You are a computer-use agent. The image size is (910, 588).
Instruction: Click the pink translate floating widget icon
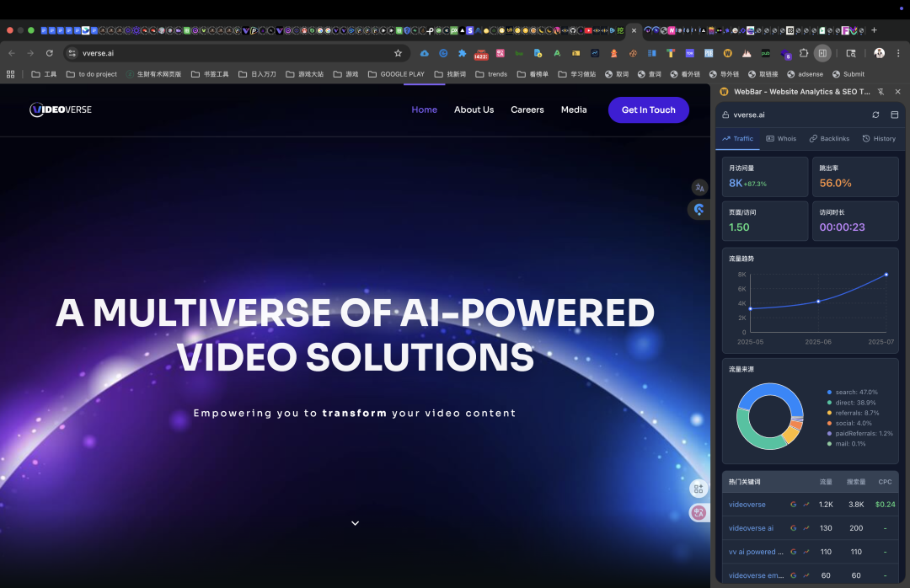[x=699, y=512]
